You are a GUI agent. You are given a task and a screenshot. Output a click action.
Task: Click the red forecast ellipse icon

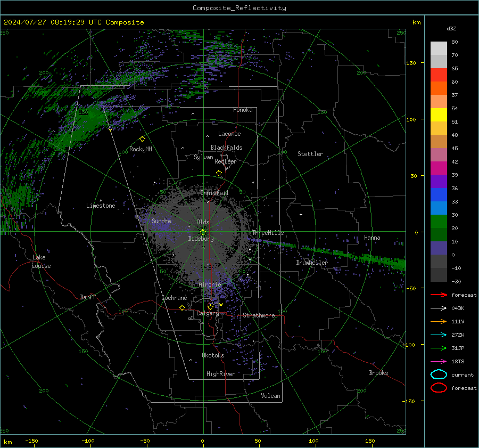[439, 388]
